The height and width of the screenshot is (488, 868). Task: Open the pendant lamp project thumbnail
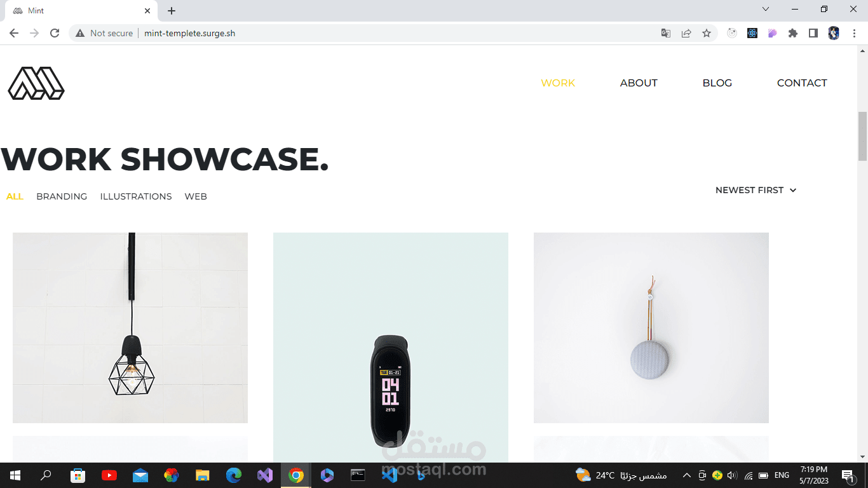coord(130,328)
